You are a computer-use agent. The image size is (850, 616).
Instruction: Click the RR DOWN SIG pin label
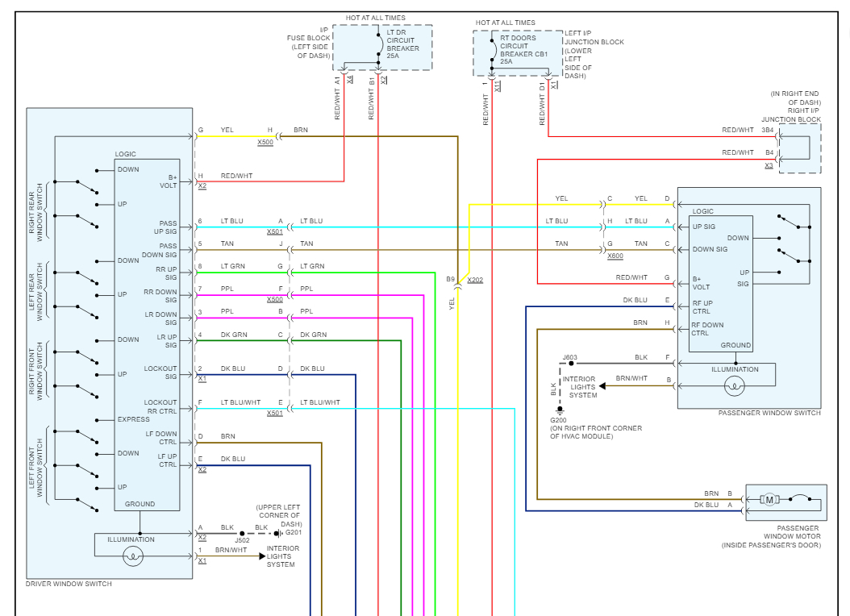(160, 296)
